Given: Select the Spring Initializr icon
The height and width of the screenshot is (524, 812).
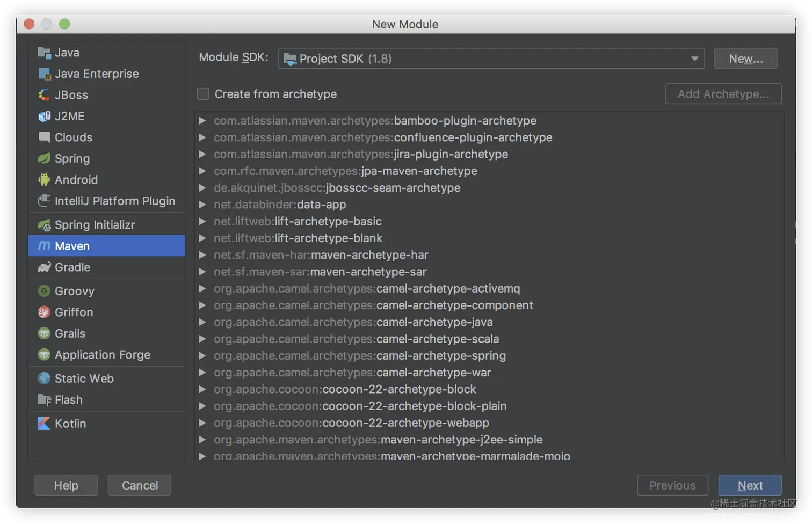Looking at the screenshot, I should (44, 225).
